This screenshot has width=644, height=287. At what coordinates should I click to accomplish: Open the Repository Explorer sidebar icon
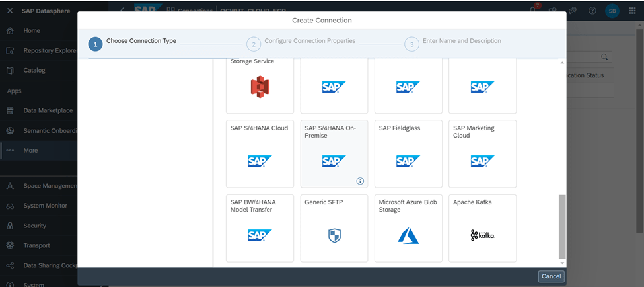(x=11, y=50)
